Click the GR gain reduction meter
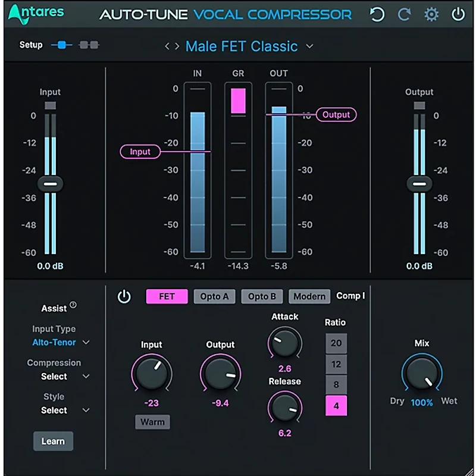This screenshot has height=476, width=476. point(238,170)
